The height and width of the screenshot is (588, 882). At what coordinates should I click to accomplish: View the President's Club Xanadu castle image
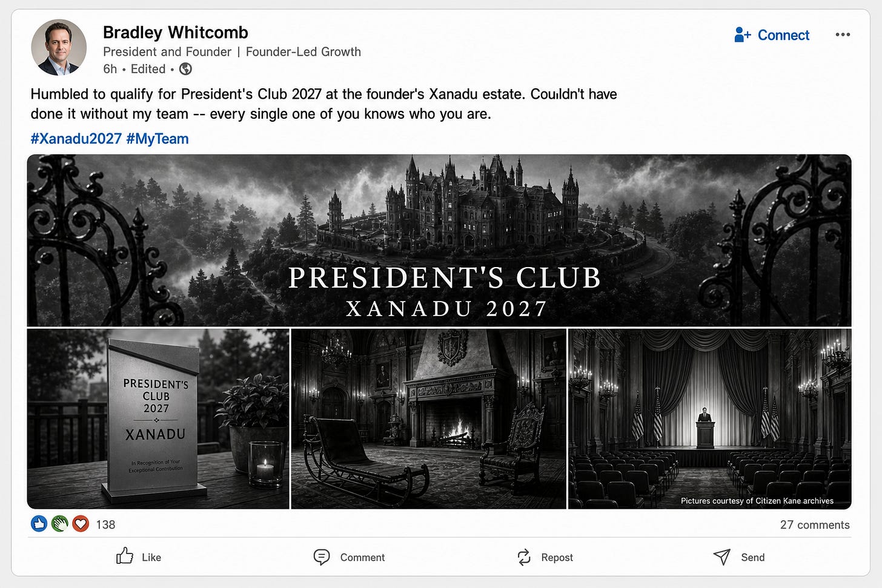(x=439, y=240)
